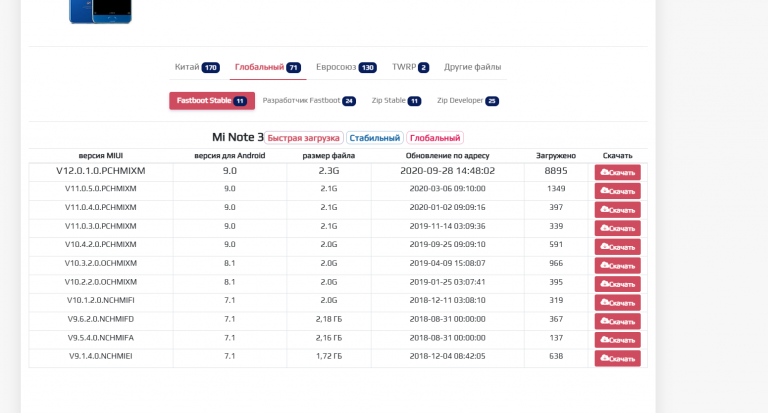Download V10.1.2.0.NCHMIFI firmware
Image resolution: width=768 pixels, height=413 pixels.
[x=618, y=303]
